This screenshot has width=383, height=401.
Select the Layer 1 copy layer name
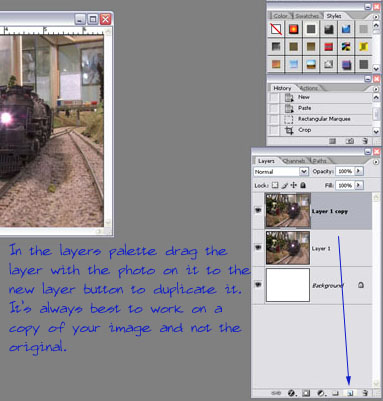(x=330, y=211)
